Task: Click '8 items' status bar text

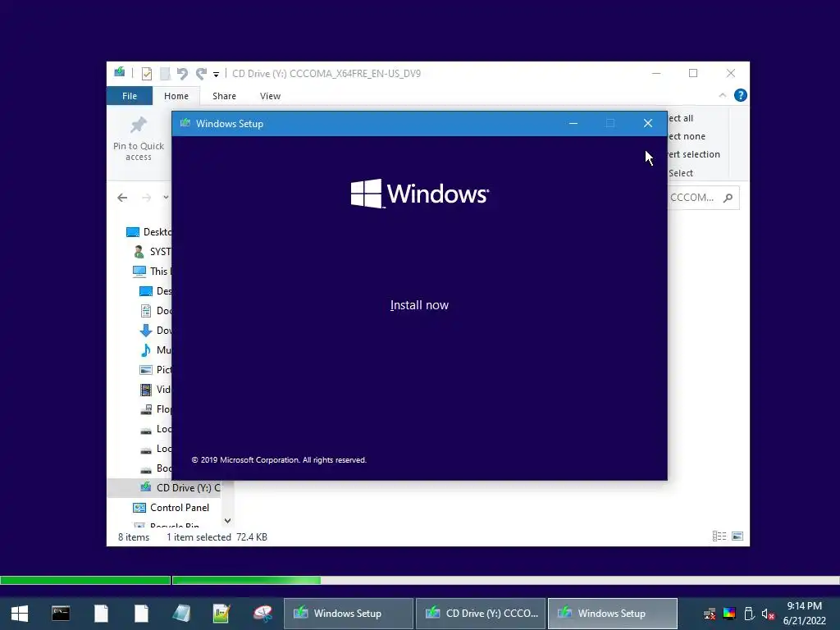Action: click(134, 536)
